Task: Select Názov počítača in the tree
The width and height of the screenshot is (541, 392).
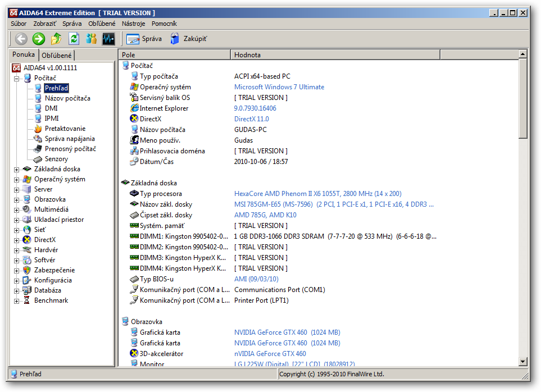Action: coord(67,98)
